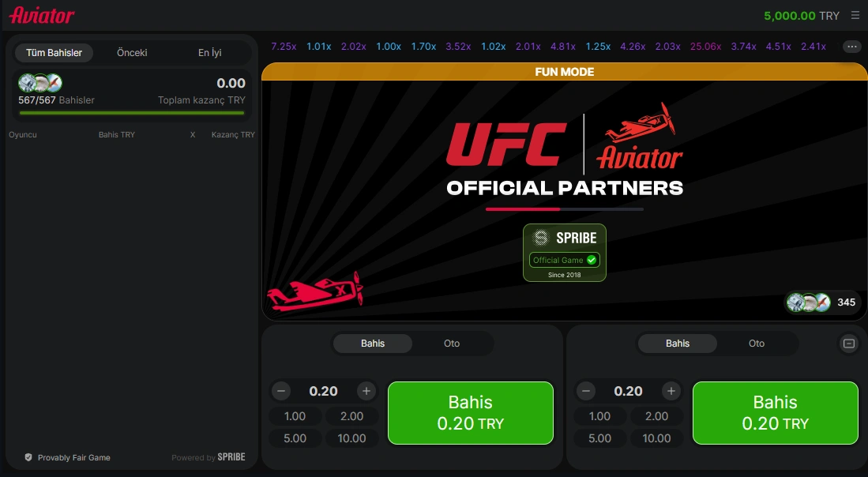Increase the first bet panel amount with plus

pos(366,391)
